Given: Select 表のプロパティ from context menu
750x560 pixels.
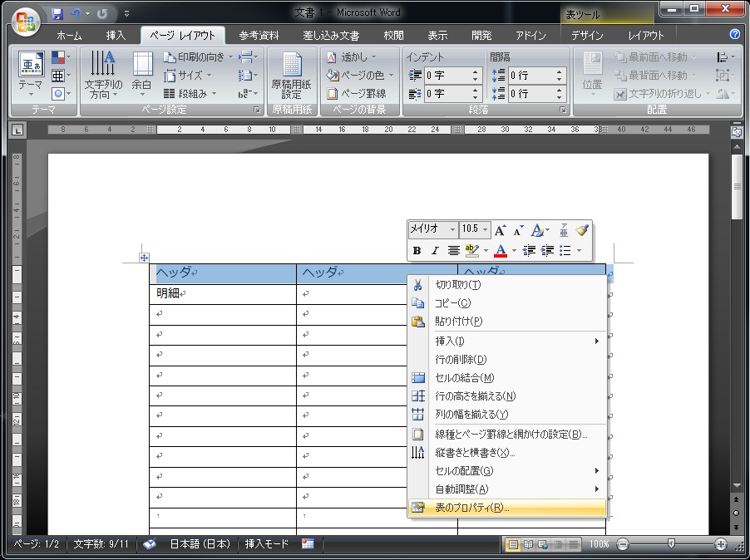Looking at the screenshot, I should pos(472,508).
